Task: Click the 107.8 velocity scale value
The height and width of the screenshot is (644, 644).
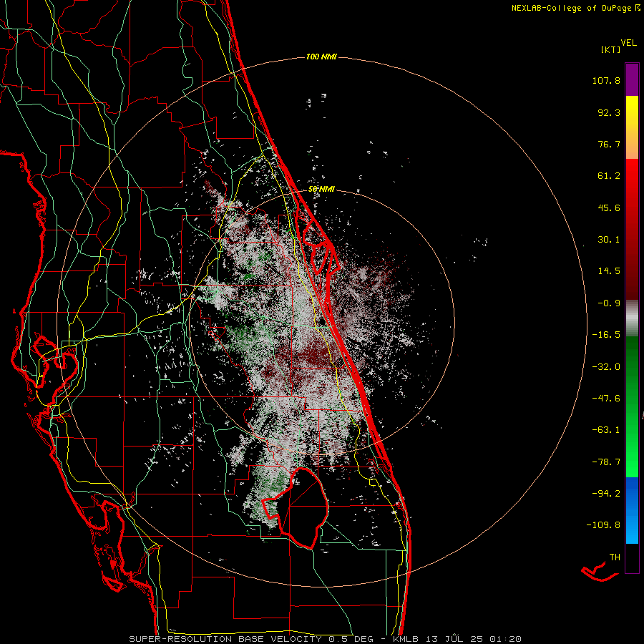Action: (606, 80)
